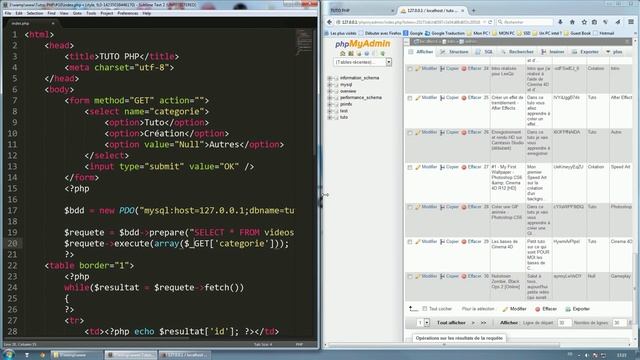Click Effacer delete icon for row 30
Image resolution: width=640 pixels, height=360 pixels.
tap(464, 277)
